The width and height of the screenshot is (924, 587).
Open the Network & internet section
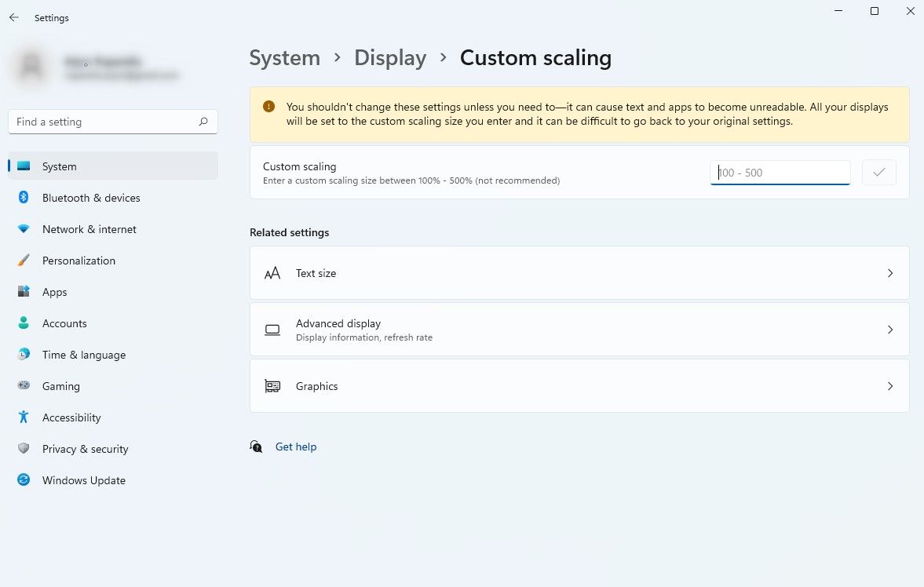pyautogui.click(x=113, y=228)
